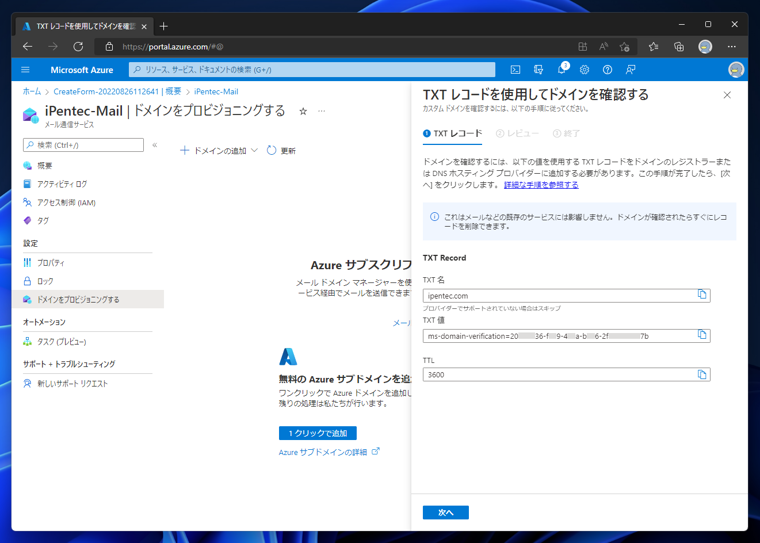760x543 pixels.
Task: Pin iPentec-Mail to favorites star
Action: click(x=303, y=112)
